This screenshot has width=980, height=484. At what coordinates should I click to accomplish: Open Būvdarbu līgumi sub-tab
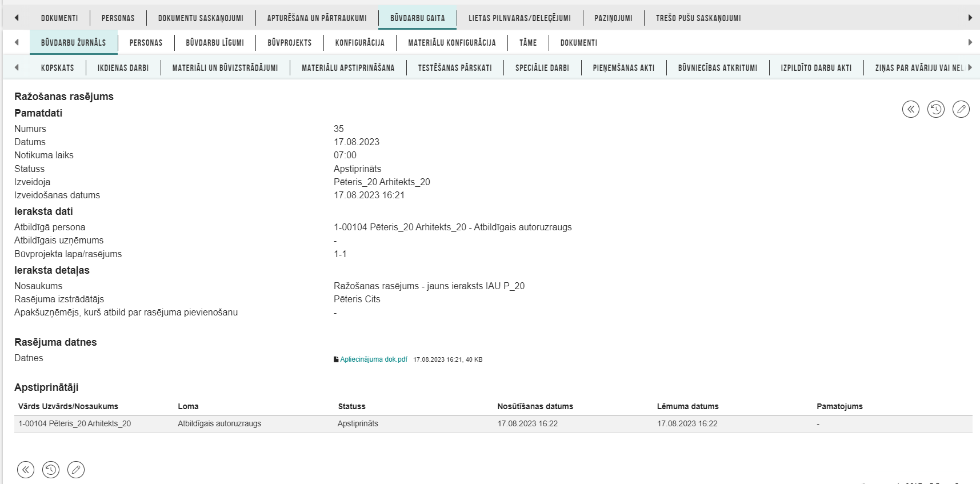pyautogui.click(x=215, y=43)
